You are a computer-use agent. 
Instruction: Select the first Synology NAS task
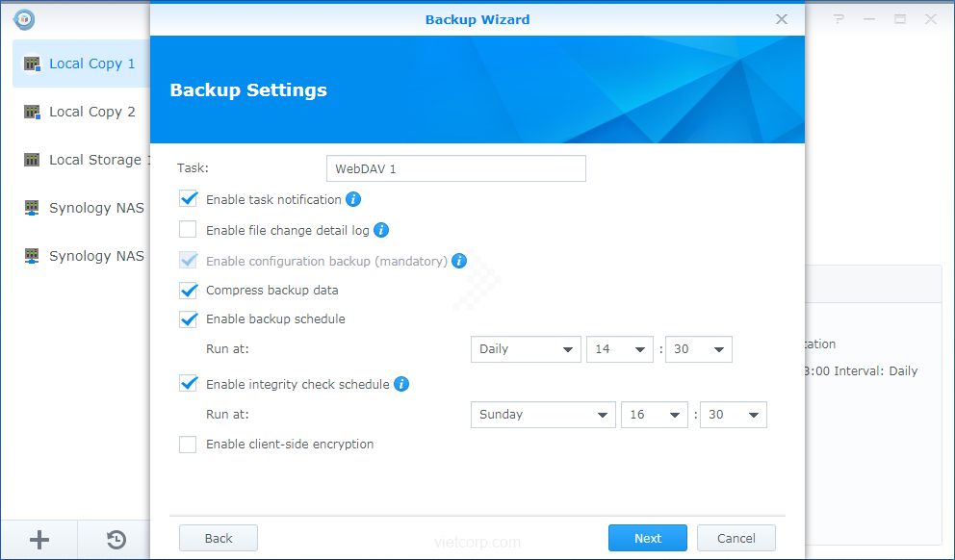pos(95,208)
